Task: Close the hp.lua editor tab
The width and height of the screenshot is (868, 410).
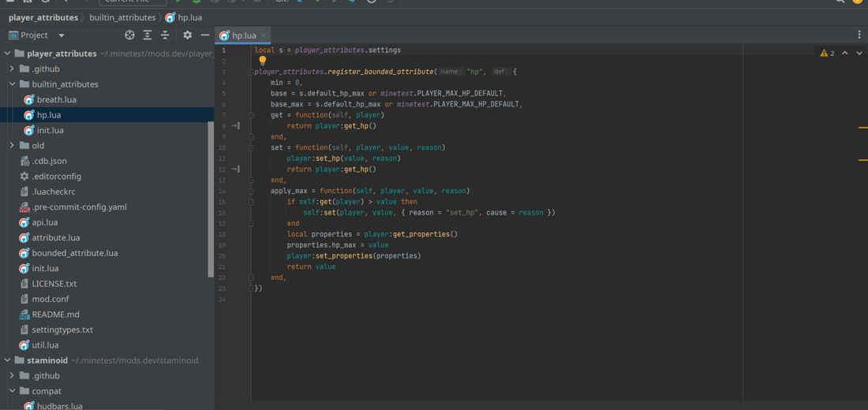Action: [x=264, y=35]
